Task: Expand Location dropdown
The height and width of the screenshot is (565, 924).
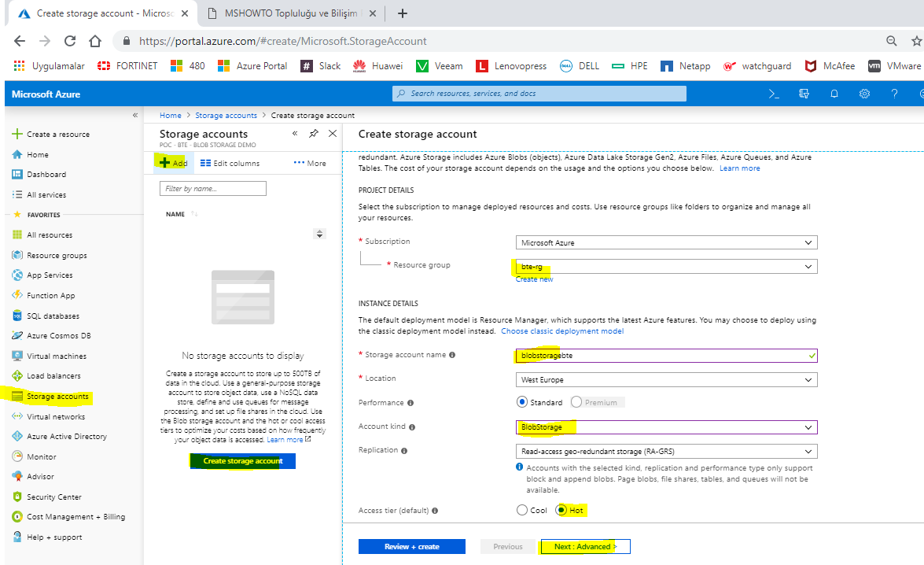Action: [667, 380]
